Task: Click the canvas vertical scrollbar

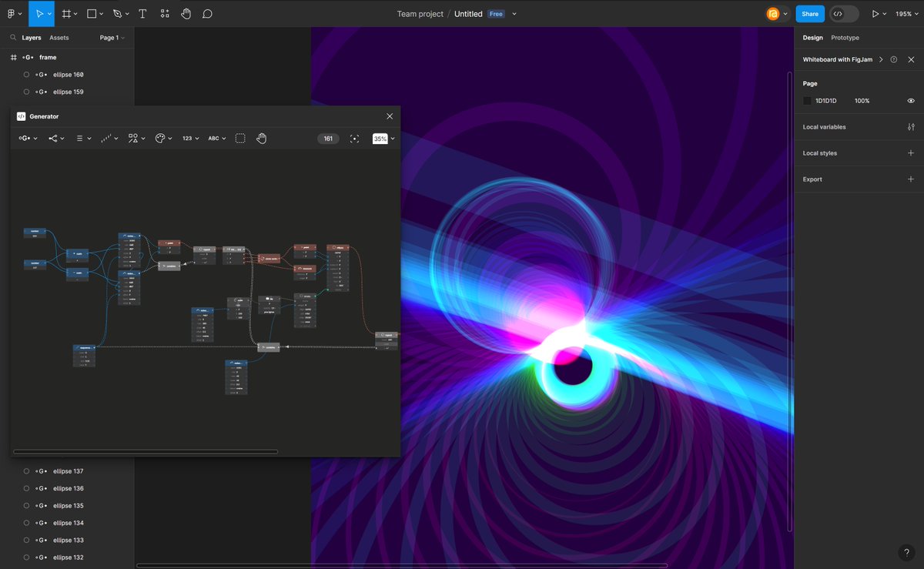Action: 790,301
